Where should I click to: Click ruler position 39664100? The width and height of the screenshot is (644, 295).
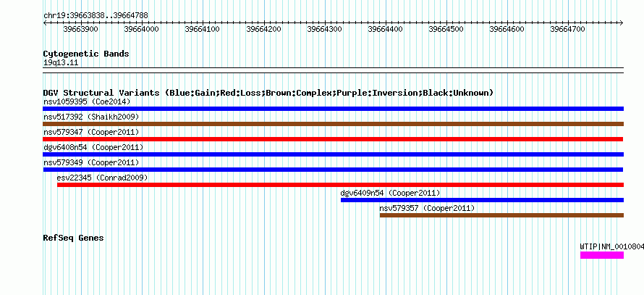[x=203, y=29]
